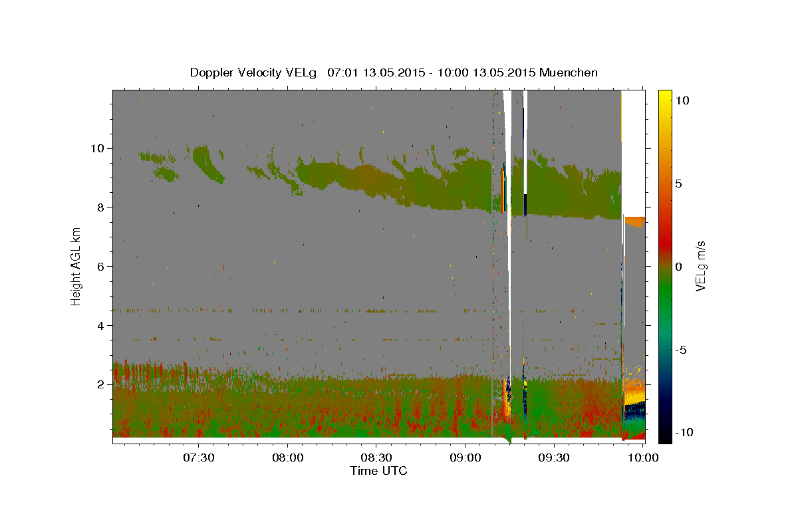Click the 'VELg m/s' colorbar label
Image resolution: width=798 pixels, height=532 pixels.
click(x=700, y=266)
